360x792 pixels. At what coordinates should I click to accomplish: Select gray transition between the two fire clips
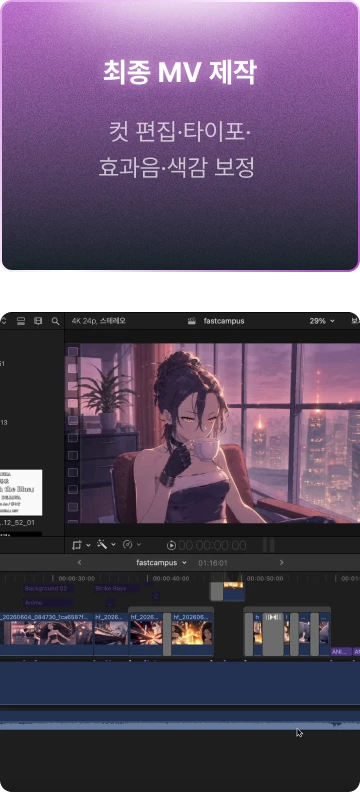[167, 634]
